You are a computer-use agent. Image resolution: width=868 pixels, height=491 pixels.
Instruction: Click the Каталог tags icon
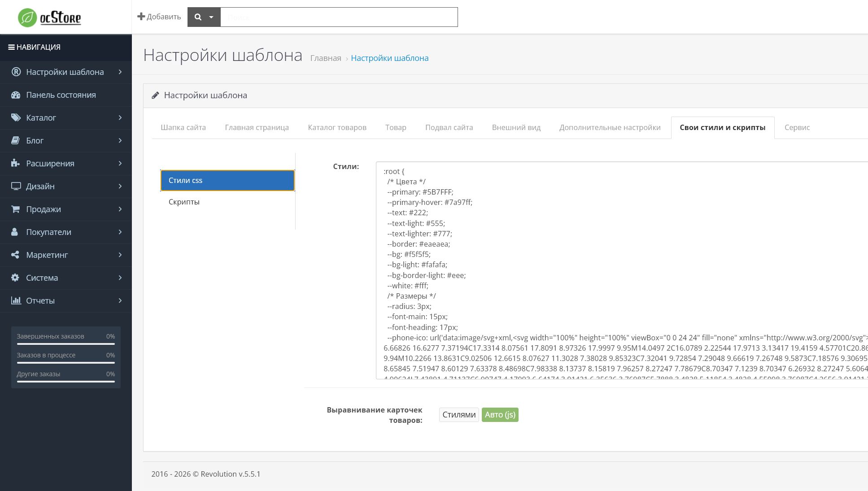coord(16,117)
